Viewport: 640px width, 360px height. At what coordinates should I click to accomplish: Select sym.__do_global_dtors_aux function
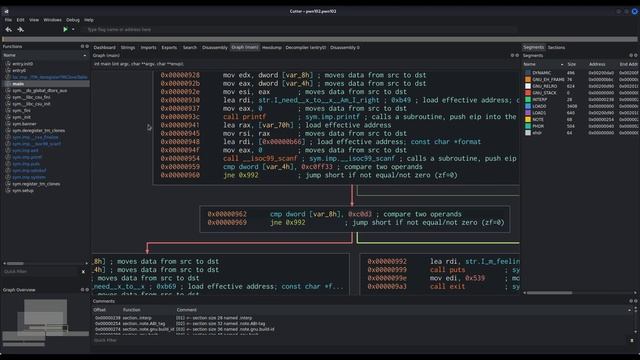pos(40,90)
